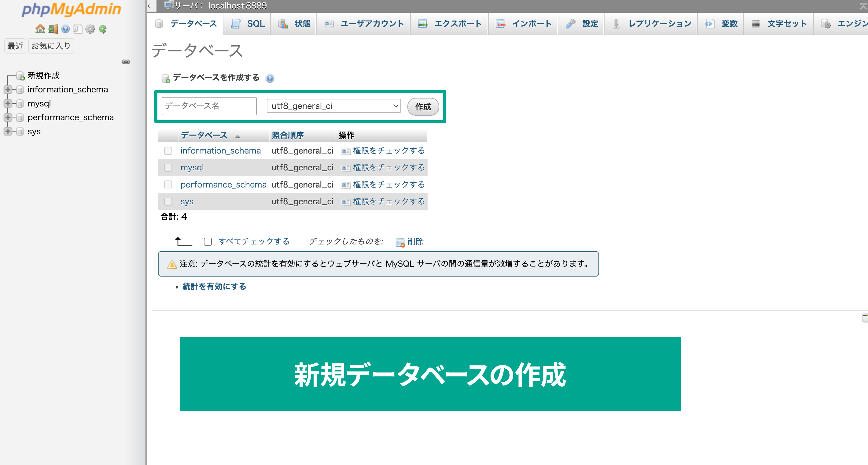Click the server icon in breadcrumb

(169, 5)
